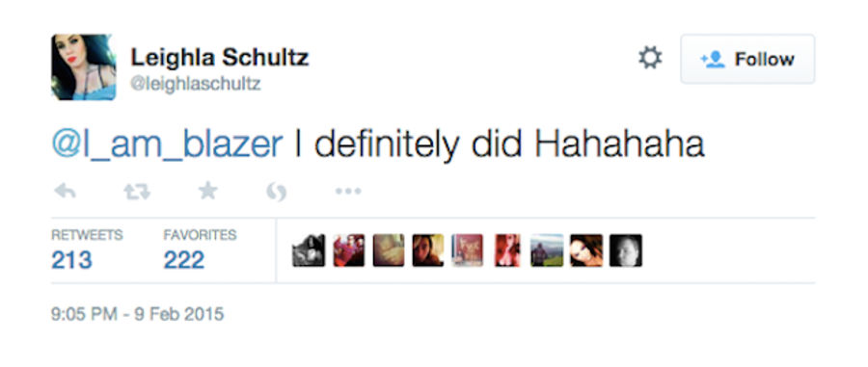868x367 pixels.
Task: Open Leighla Schultz profile name
Action: [x=220, y=57]
